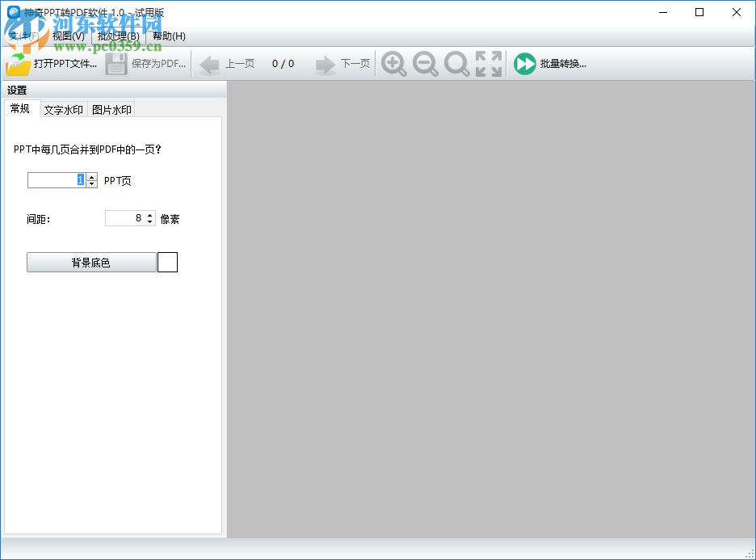Maximize the application window

pos(699,13)
